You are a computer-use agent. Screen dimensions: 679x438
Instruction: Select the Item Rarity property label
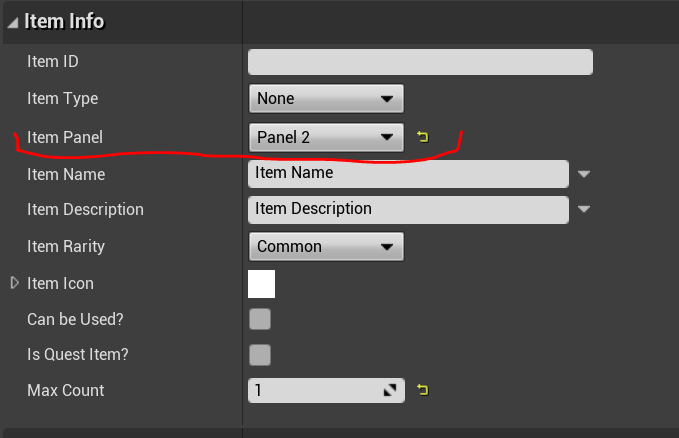[x=66, y=247]
